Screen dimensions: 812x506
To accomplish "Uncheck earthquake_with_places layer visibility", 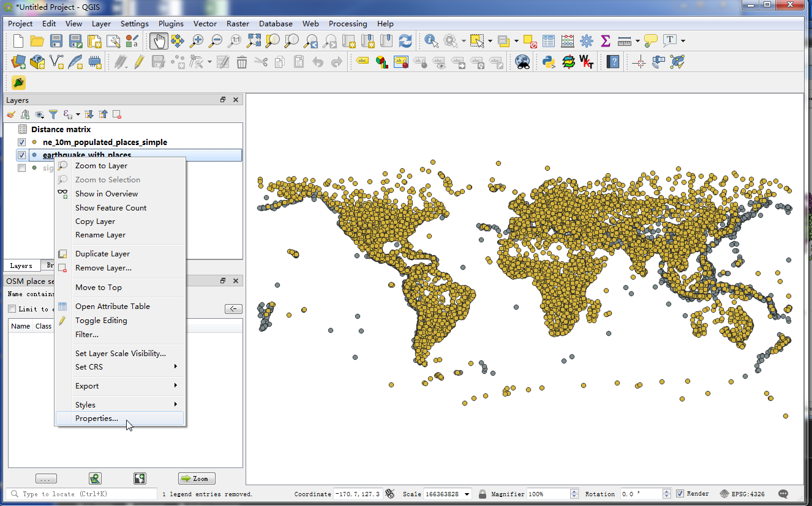I will pyautogui.click(x=22, y=155).
